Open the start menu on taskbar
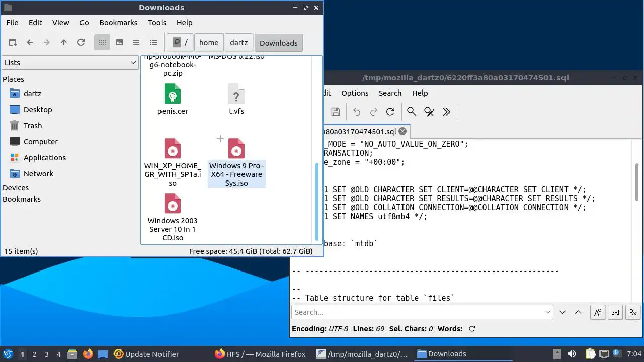The width and height of the screenshot is (644, 362). 8,354
